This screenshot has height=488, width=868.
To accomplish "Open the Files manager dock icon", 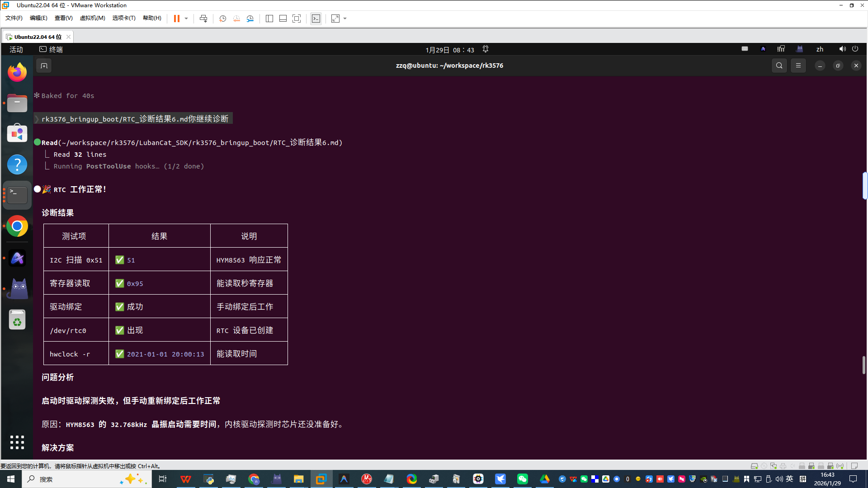I will pos(17,103).
